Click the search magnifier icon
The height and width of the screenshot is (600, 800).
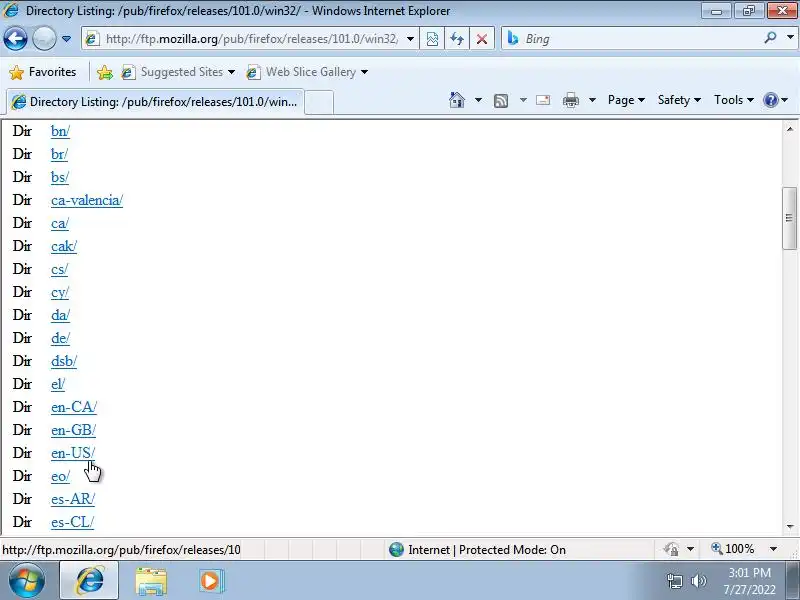tap(770, 38)
